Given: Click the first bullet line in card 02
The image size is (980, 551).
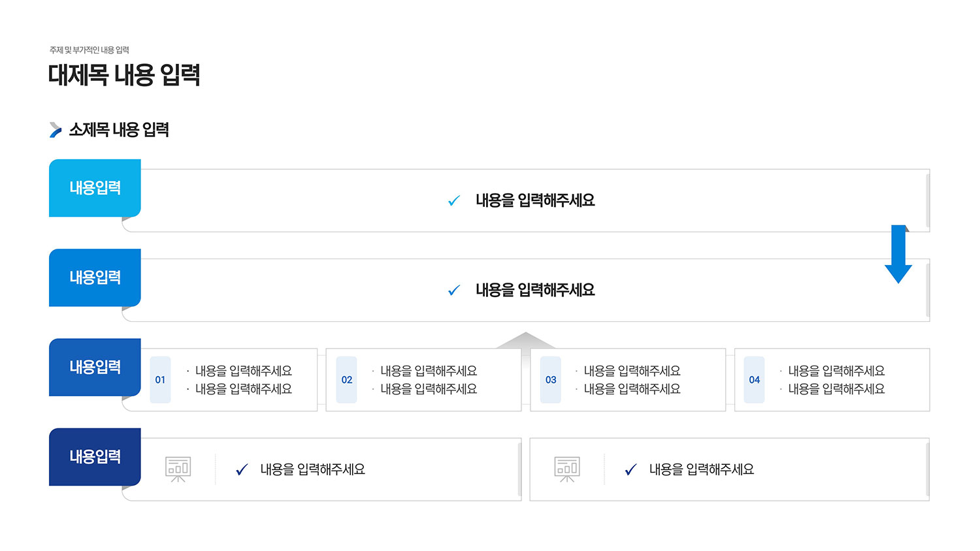Looking at the screenshot, I should pyautogui.click(x=429, y=371).
